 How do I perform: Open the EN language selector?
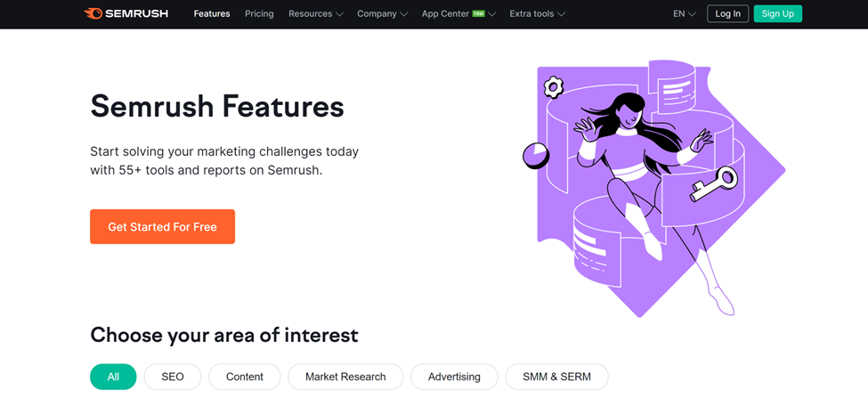(x=685, y=14)
